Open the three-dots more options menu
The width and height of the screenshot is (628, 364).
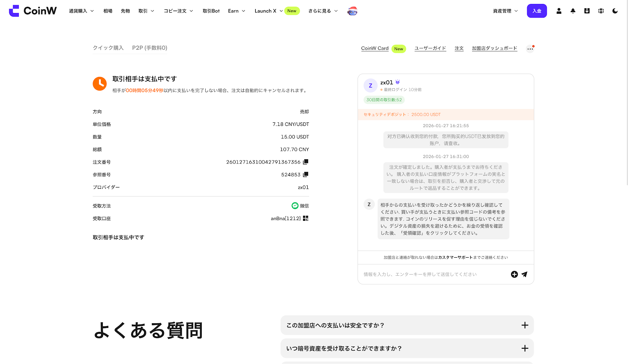[x=530, y=49]
